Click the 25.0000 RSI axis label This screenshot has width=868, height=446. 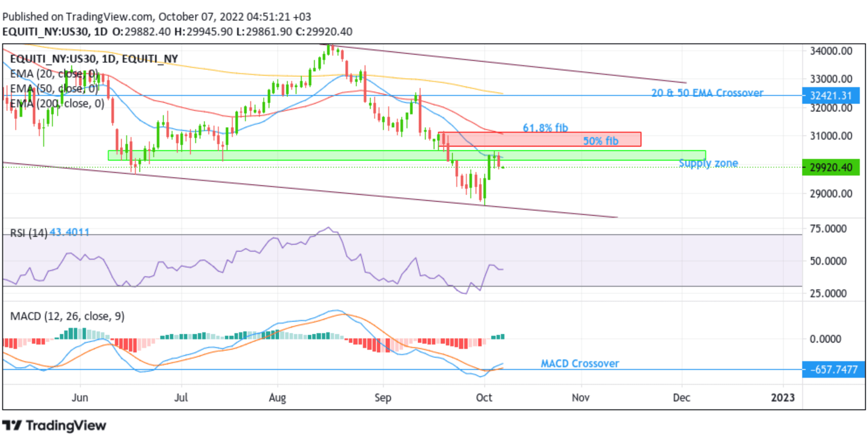(828, 293)
